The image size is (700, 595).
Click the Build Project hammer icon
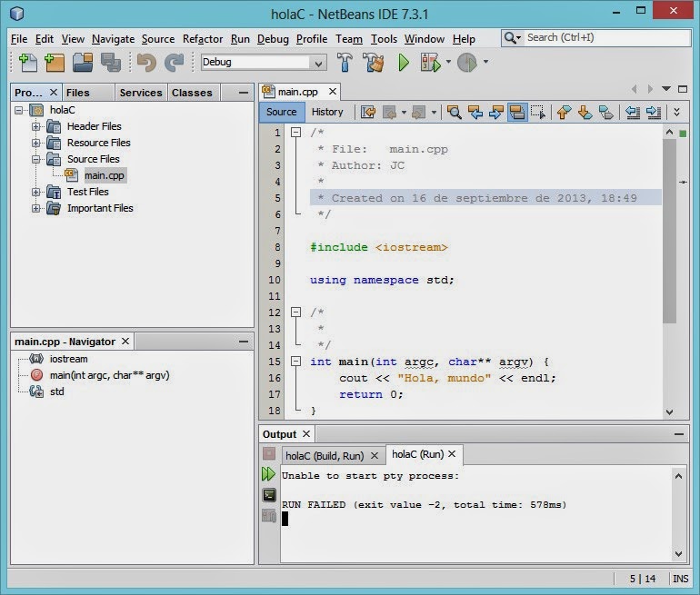tap(345, 63)
